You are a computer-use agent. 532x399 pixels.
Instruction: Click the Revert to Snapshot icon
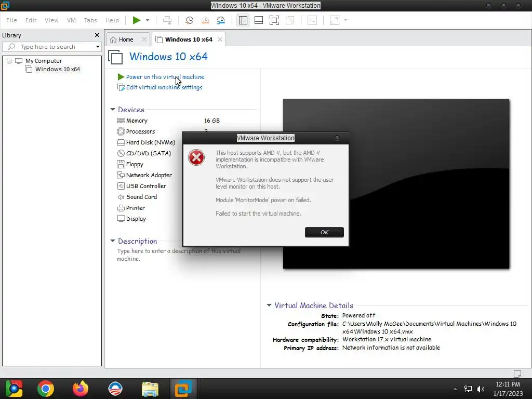point(205,20)
